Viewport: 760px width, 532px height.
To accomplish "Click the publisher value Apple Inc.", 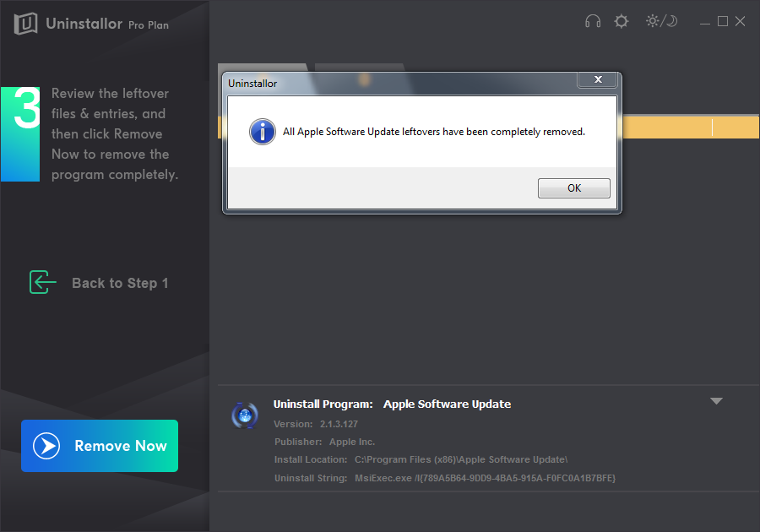I will (352, 442).
